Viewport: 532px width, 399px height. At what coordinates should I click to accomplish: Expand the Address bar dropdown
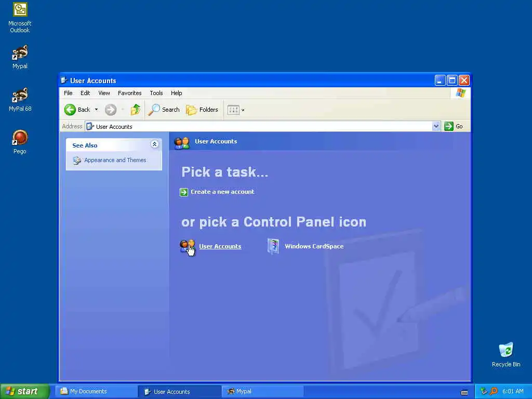[436, 126]
